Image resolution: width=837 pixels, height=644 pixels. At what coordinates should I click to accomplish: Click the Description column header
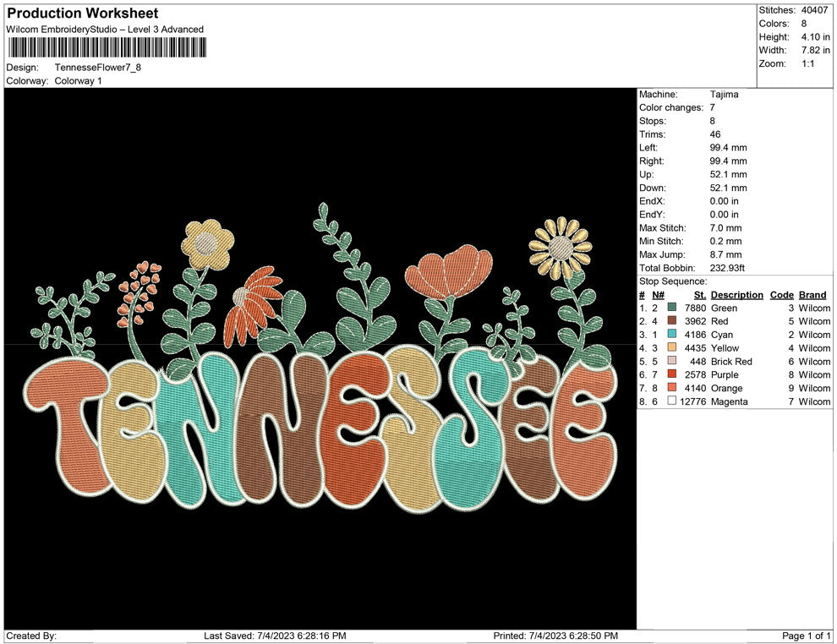coord(736,295)
